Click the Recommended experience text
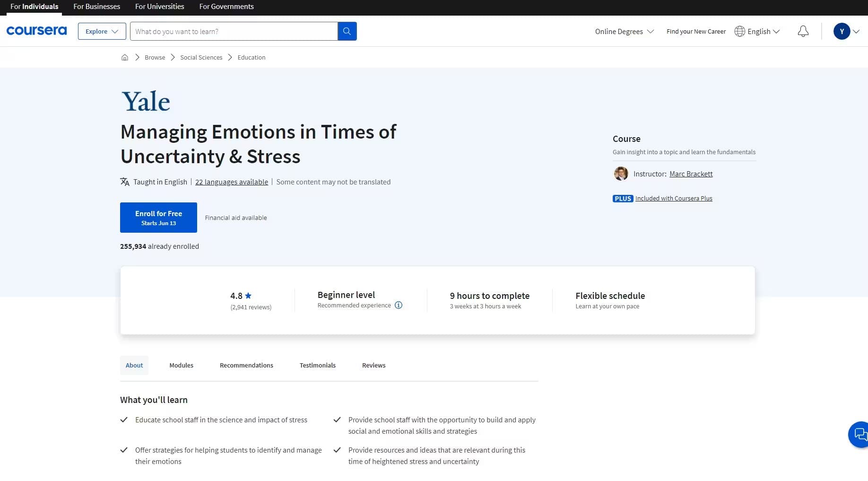868x481 pixels. click(x=354, y=306)
